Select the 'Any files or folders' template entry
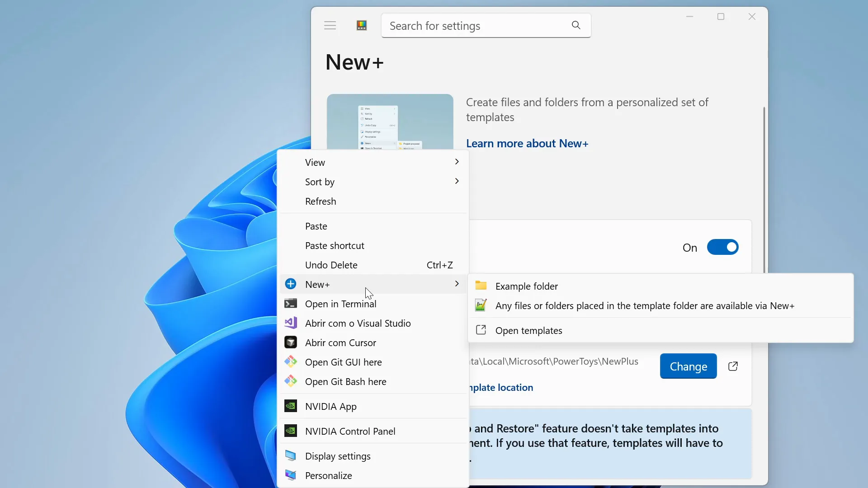The height and width of the screenshot is (488, 868). pyautogui.click(x=660, y=305)
